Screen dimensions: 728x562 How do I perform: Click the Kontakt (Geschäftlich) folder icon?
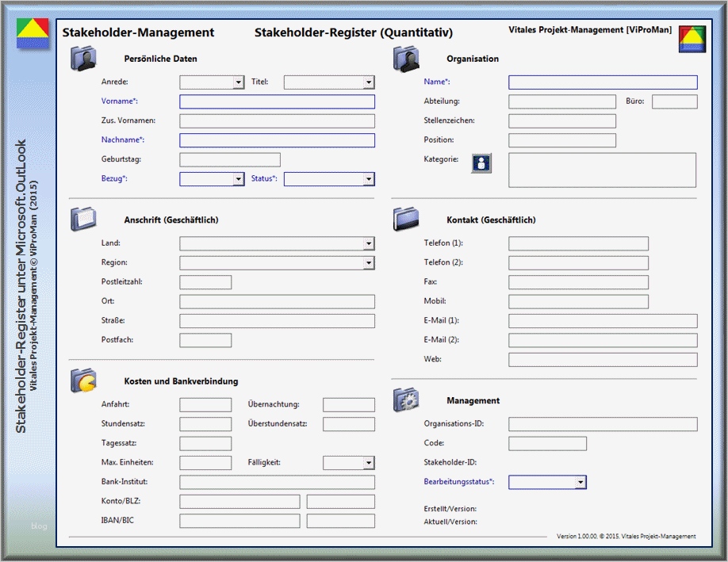point(405,219)
